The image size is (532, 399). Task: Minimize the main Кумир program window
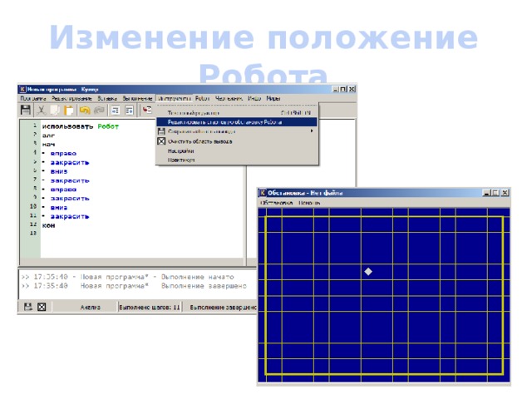[336, 89]
